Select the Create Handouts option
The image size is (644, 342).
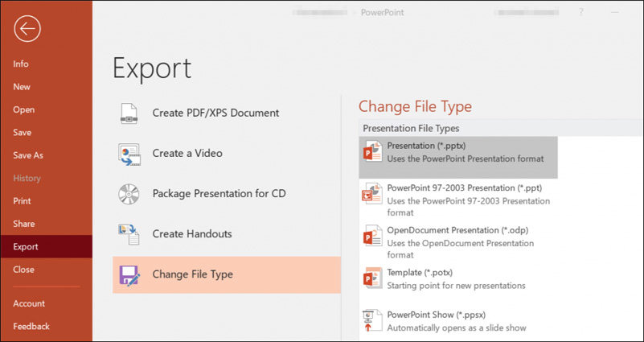pyautogui.click(x=227, y=234)
